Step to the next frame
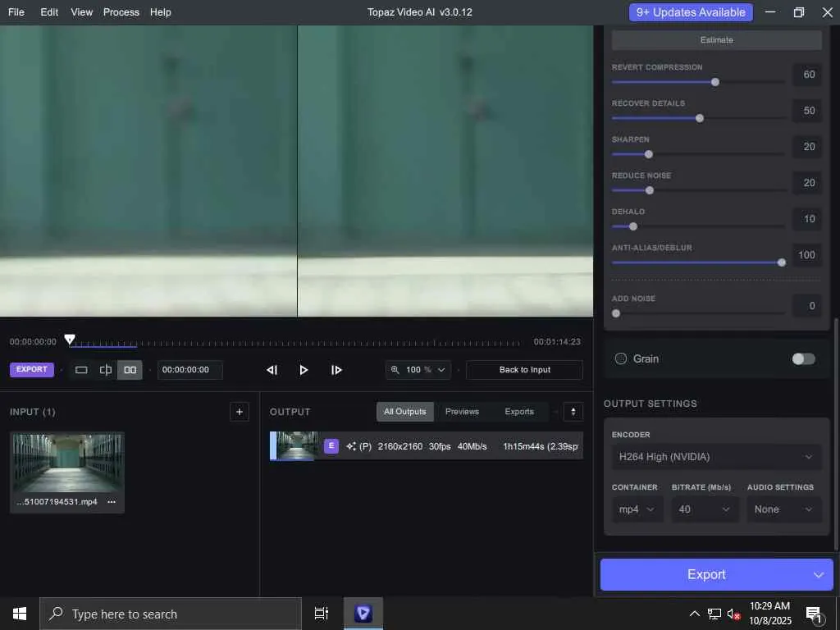Viewport: 840px width, 630px height. (336, 370)
